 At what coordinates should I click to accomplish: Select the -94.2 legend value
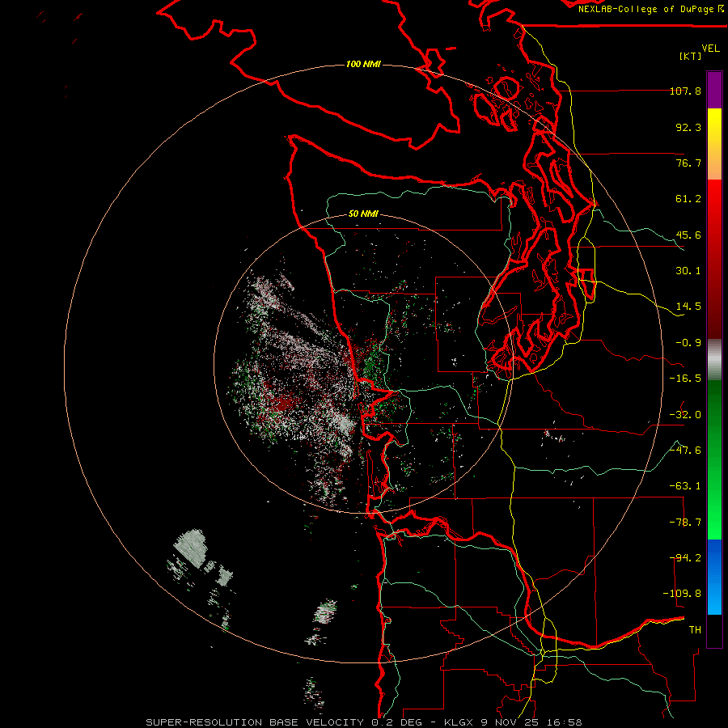[x=685, y=558]
